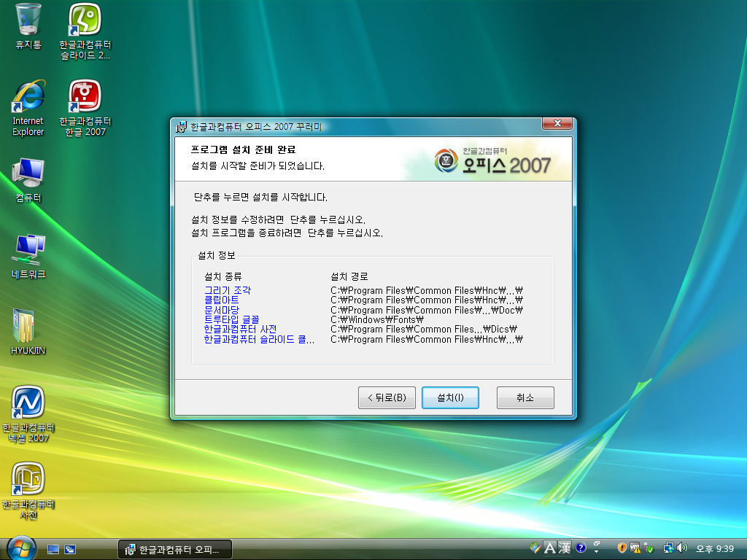The height and width of the screenshot is (560, 747).
Task: Click Show Desktop quick launch icon
Action: pos(53,550)
